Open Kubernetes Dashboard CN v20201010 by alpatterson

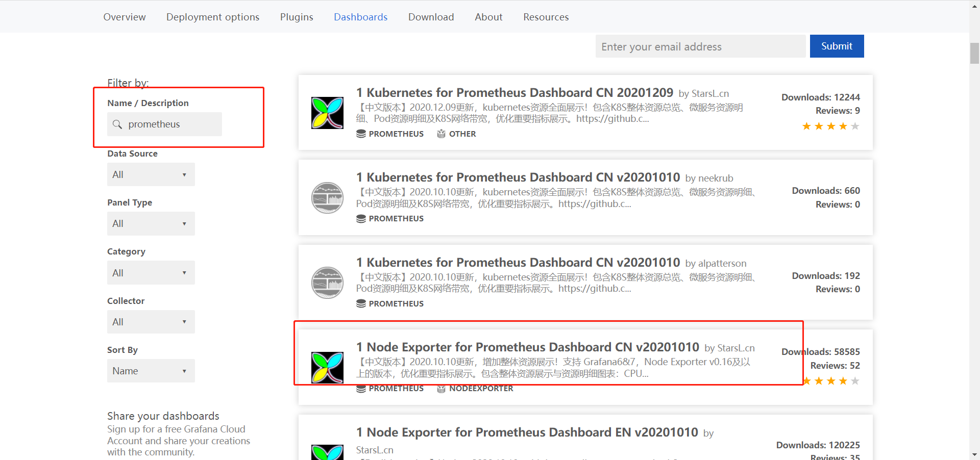(518, 262)
